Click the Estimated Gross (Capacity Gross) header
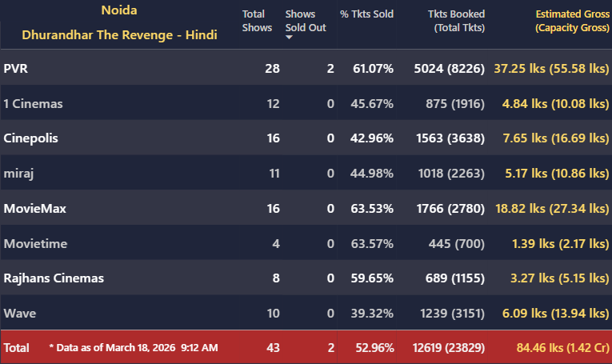 [572, 21]
